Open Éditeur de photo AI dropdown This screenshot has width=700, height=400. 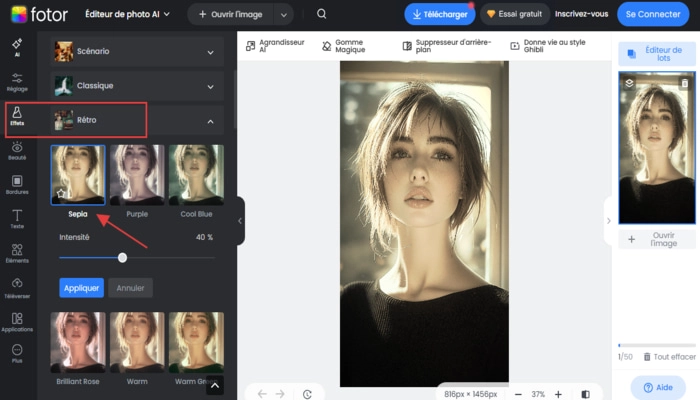tap(128, 14)
